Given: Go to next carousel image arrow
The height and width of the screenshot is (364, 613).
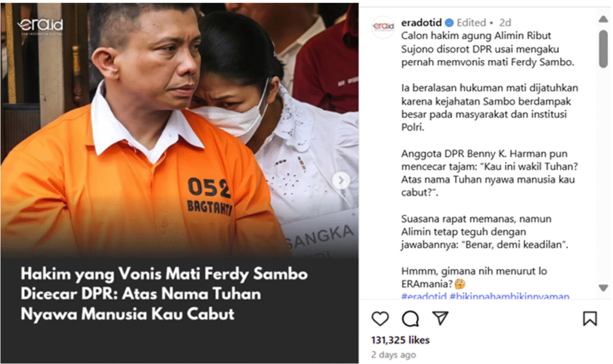Looking at the screenshot, I should [x=341, y=180].
